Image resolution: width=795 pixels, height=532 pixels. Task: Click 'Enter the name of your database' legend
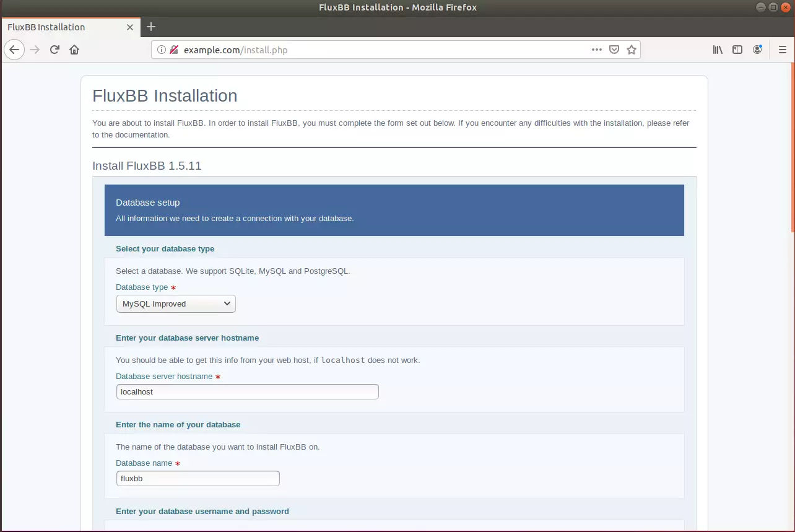pos(178,425)
